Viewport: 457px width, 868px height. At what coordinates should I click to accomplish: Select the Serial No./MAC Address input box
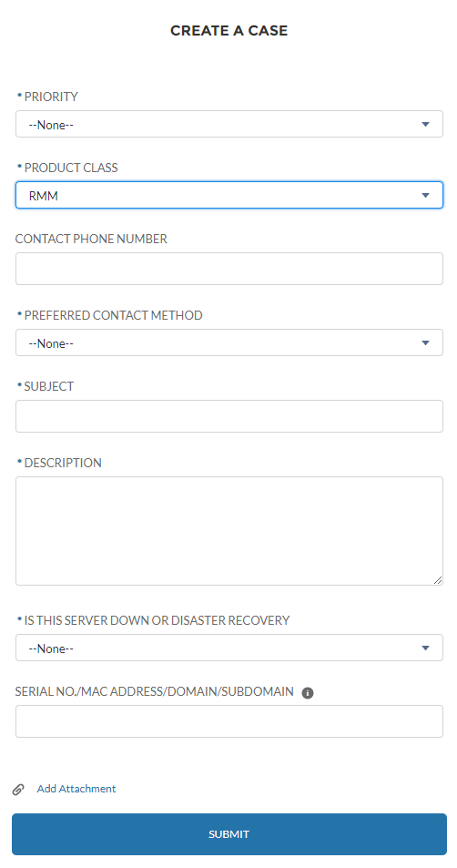pyautogui.click(x=229, y=721)
